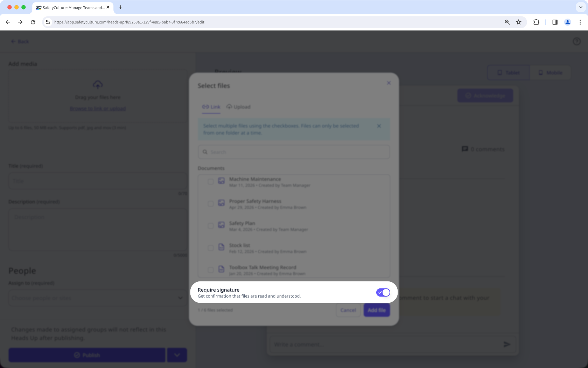This screenshot has width=588, height=368.
Task: Click the Safety Plan image file icon
Action: pyautogui.click(x=221, y=225)
